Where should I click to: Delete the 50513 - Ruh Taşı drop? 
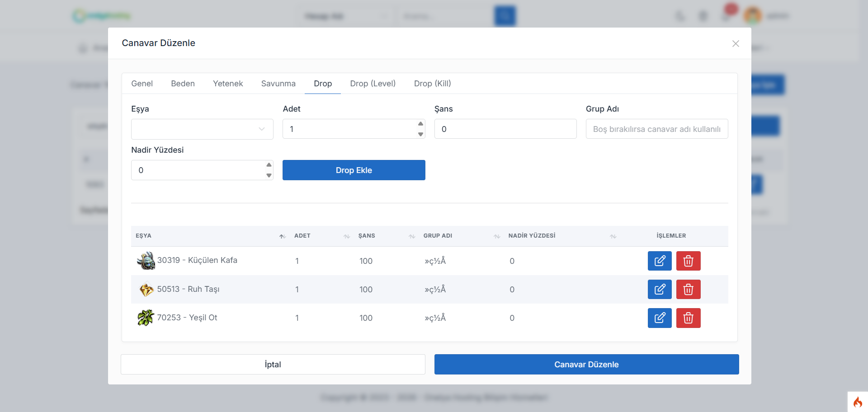pos(688,289)
